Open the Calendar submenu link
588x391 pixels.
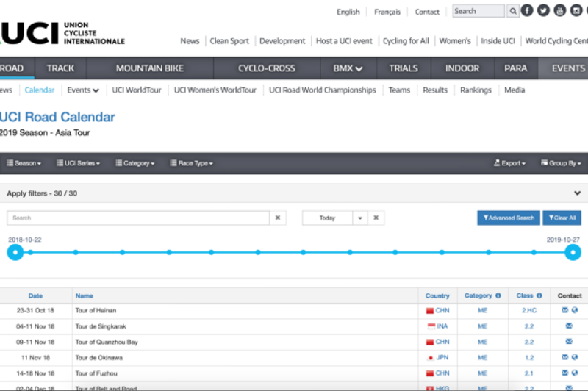pyautogui.click(x=40, y=90)
